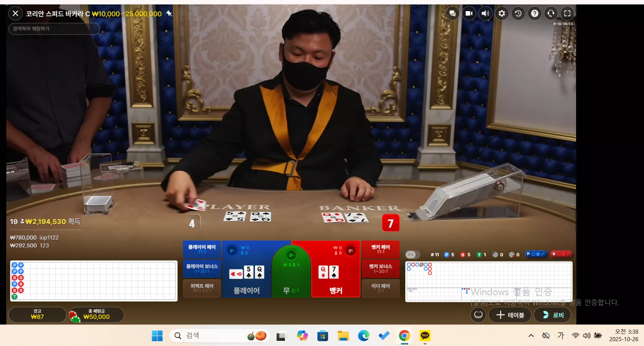Open the big road roadmap panel on the right
This screenshot has height=346, width=644.
pyautogui.click(x=489, y=281)
